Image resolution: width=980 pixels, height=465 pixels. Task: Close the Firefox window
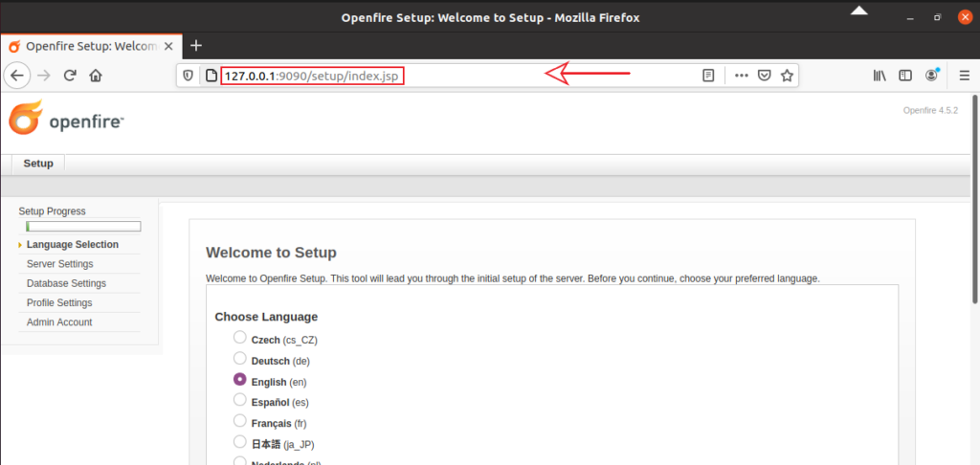(966, 17)
